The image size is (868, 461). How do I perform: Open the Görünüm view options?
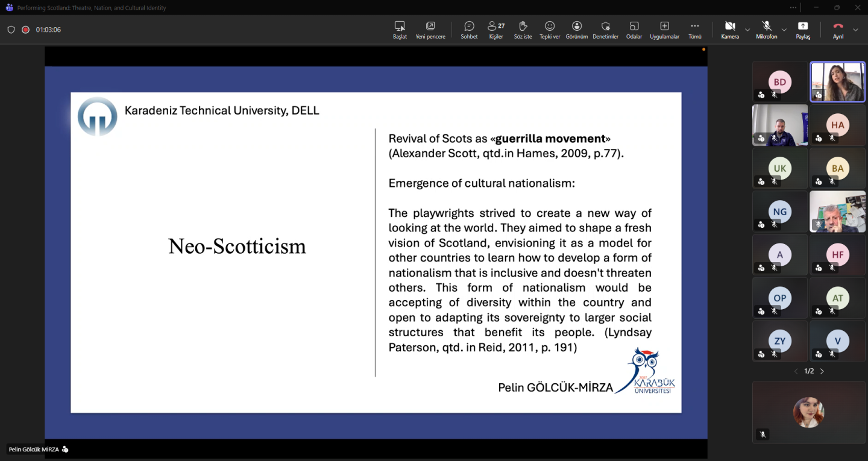pyautogui.click(x=577, y=29)
